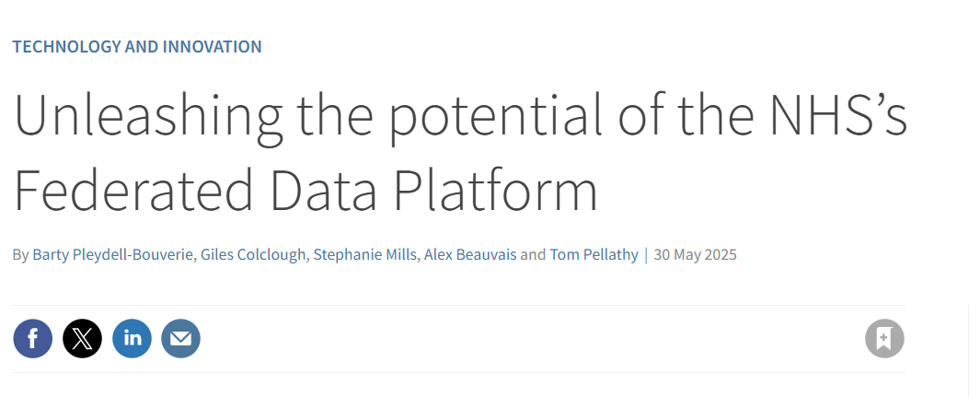Share the article on LinkedIn
This screenshot has width=980, height=397.
pyautogui.click(x=132, y=338)
